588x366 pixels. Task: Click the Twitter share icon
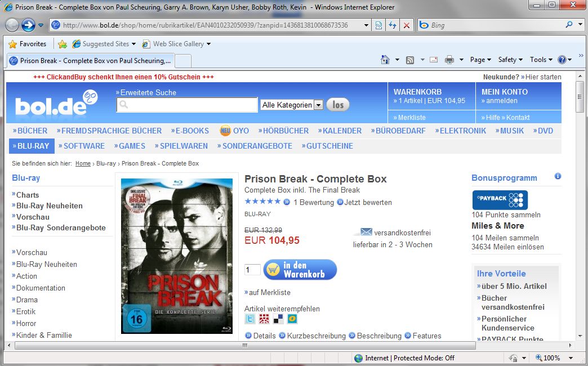click(x=250, y=319)
